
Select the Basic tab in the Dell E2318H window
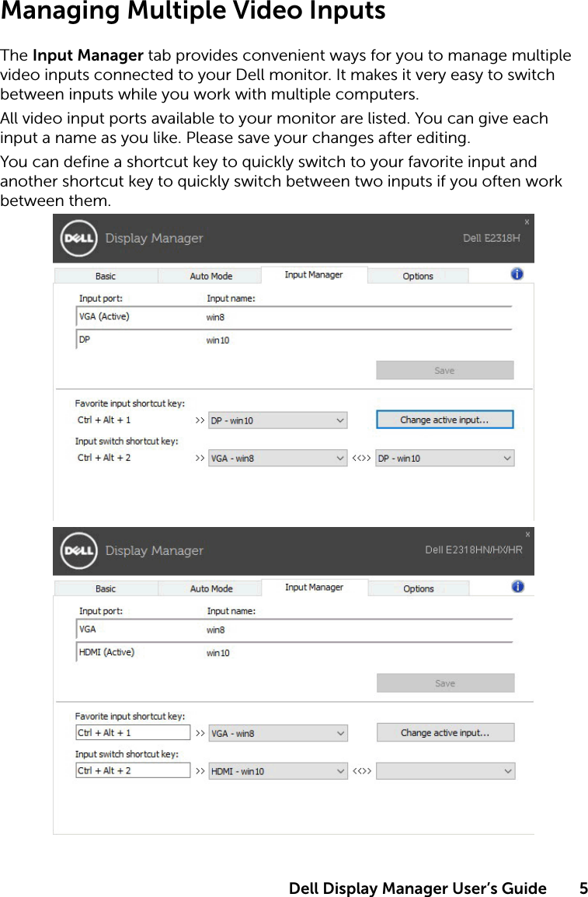[x=106, y=276]
